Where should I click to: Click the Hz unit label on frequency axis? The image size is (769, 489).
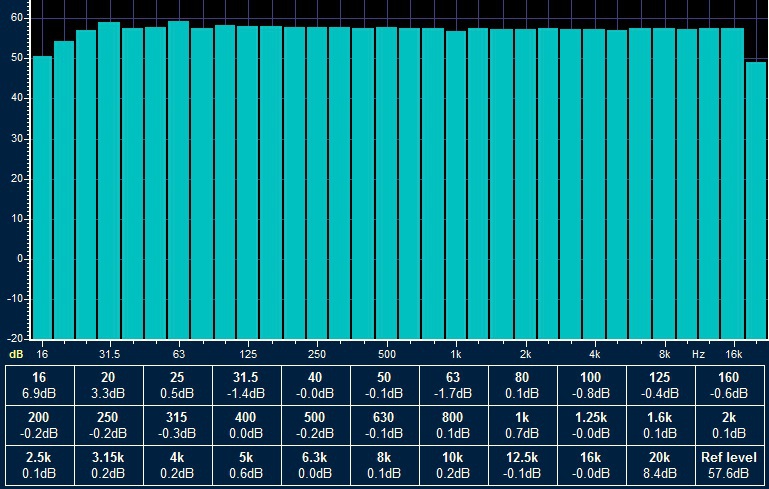click(698, 354)
